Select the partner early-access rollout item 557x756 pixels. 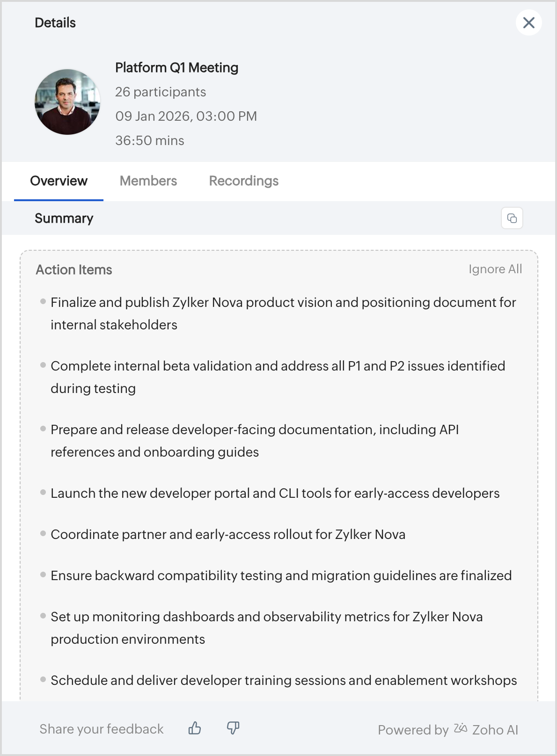pyautogui.click(x=227, y=535)
